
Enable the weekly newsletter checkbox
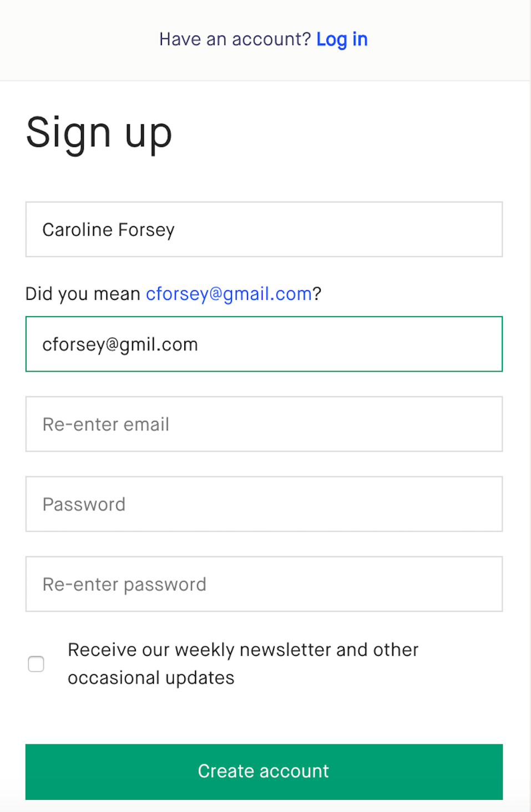[x=36, y=664]
